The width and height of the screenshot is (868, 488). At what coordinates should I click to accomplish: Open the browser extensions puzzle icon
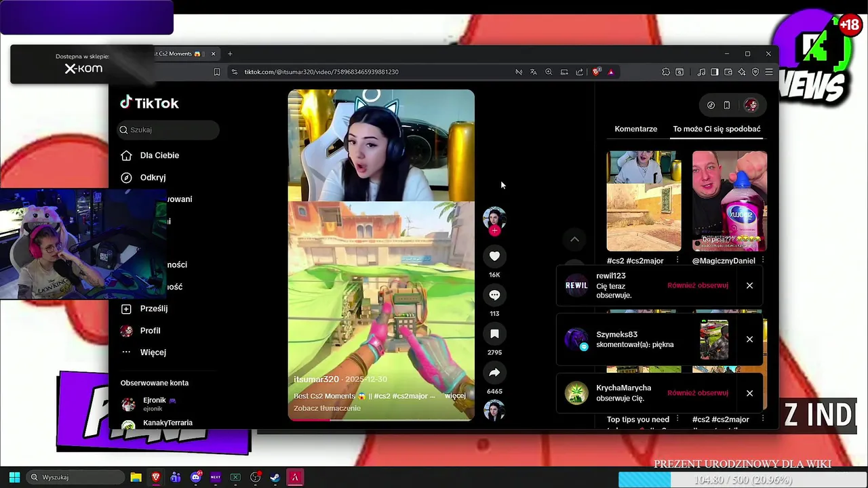666,72
